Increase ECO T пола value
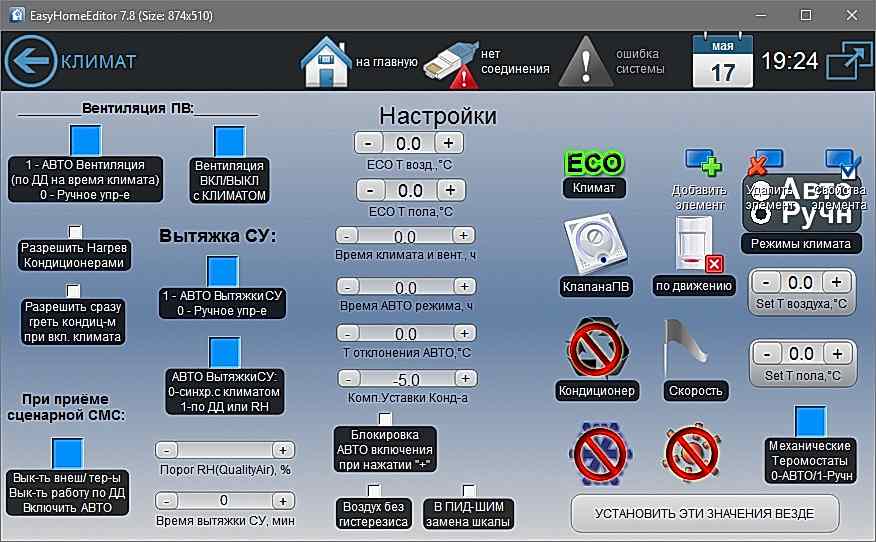The height and width of the screenshot is (542, 876). coord(451,191)
